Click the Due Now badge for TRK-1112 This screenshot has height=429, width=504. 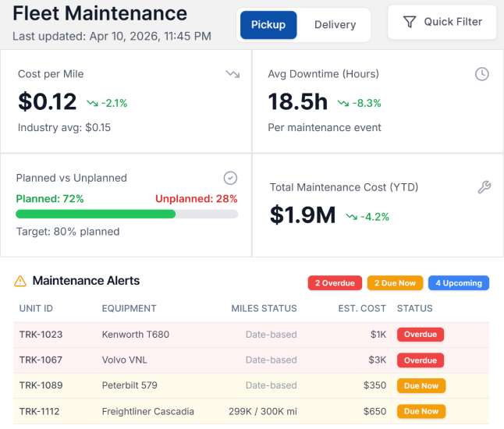421,411
